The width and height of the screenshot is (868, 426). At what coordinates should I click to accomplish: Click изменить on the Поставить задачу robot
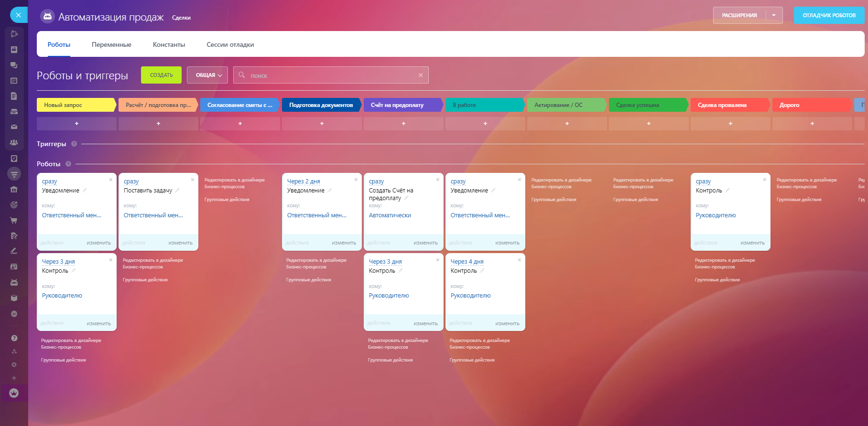click(180, 243)
